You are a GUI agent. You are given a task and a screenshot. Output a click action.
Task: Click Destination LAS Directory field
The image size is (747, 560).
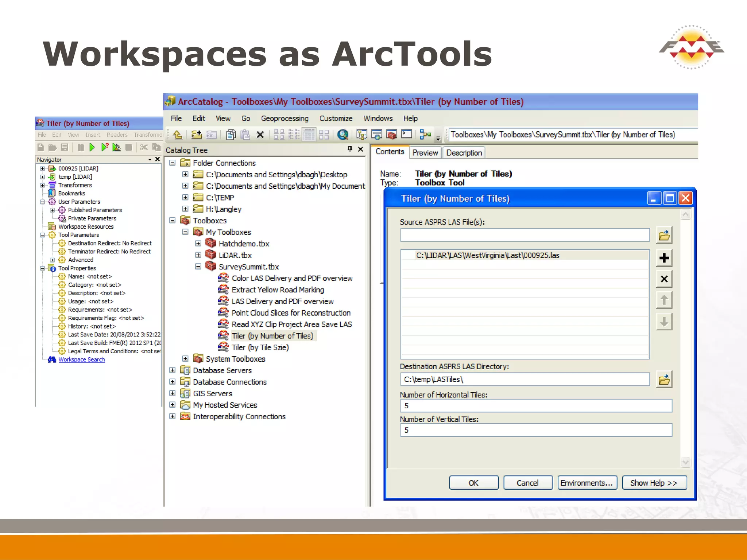(x=525, y=379)
